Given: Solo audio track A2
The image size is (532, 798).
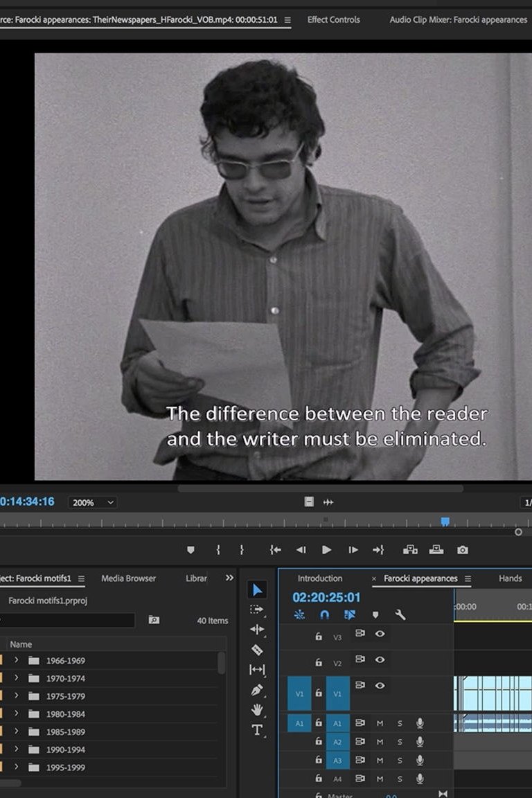Looking at the screenshot, I should (400, 741).
